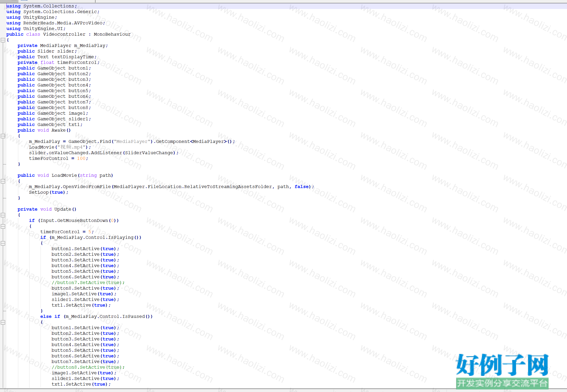
Task: Click the class name "Videocontroller" in the declaration
Action: (64, 34)
